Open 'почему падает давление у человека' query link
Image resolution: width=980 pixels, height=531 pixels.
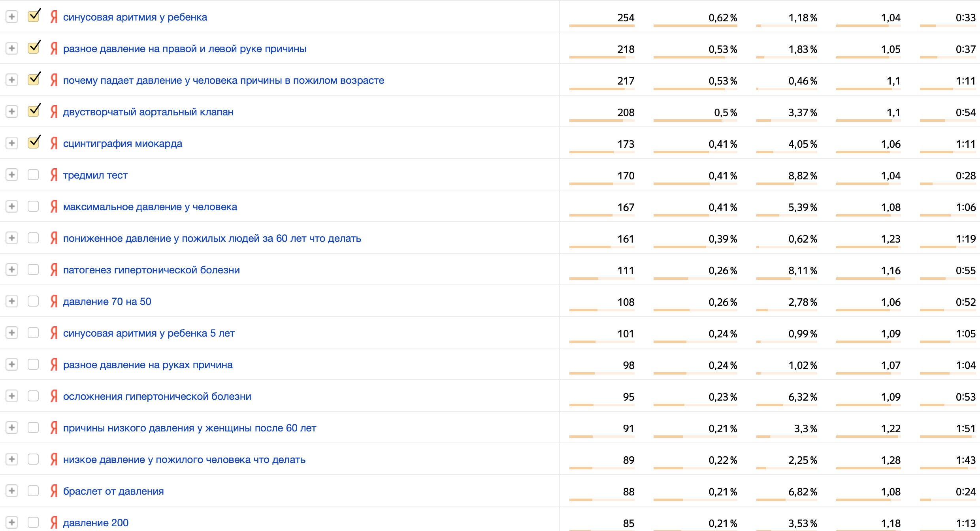224,81
